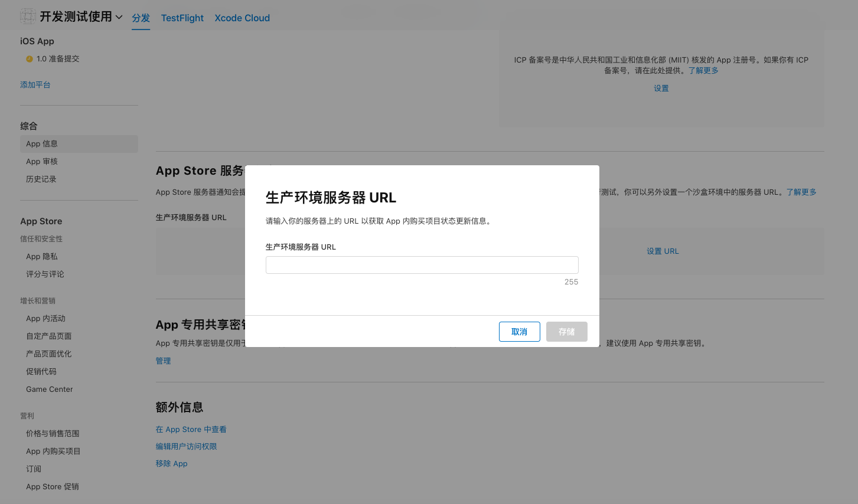Click the 移除 App link

(x=172, y=464)
